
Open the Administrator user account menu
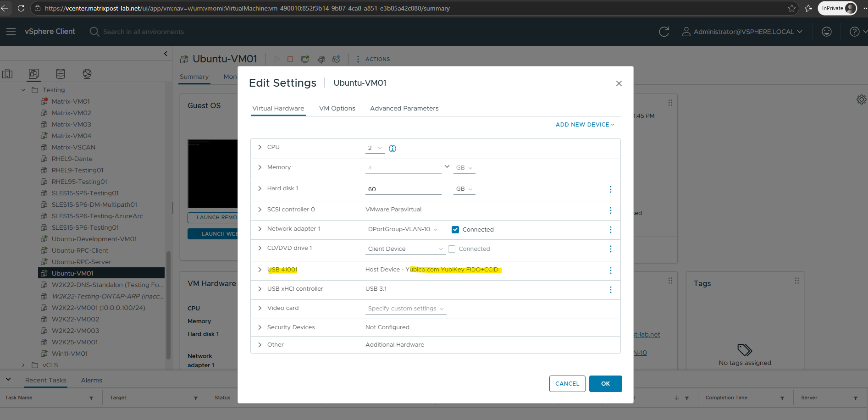pyautogui.click(x=742, y=32)
